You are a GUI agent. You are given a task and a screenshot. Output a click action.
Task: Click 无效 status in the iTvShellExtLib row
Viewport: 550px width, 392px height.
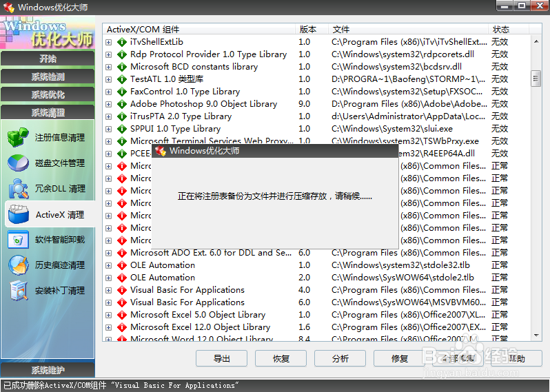coord(500,42)
